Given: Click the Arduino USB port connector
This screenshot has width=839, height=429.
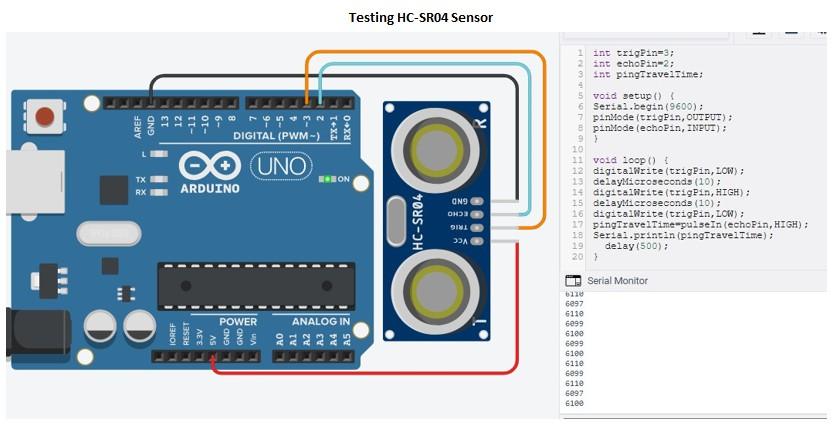Looking at the screenshot, I should [36, 182].
